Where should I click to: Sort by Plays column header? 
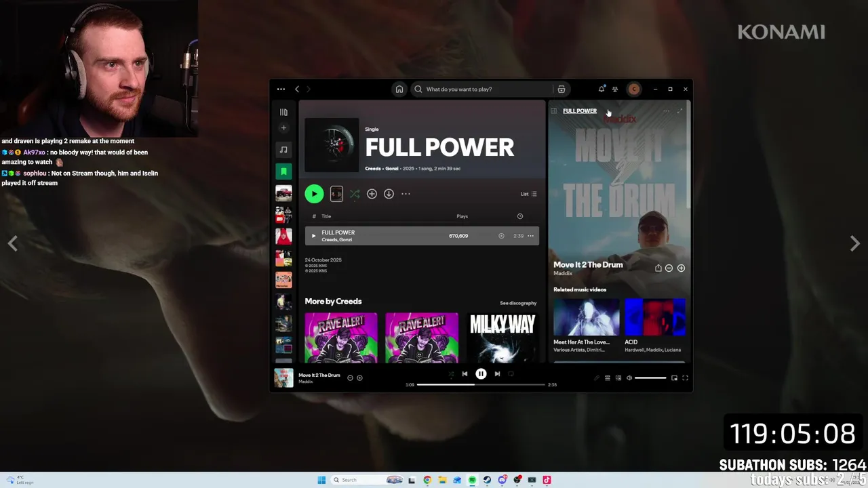pos(462,216)
